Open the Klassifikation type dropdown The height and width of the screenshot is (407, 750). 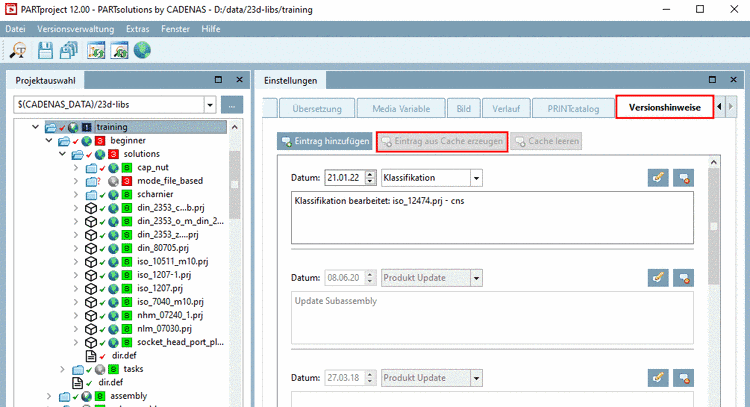(476, 178)
